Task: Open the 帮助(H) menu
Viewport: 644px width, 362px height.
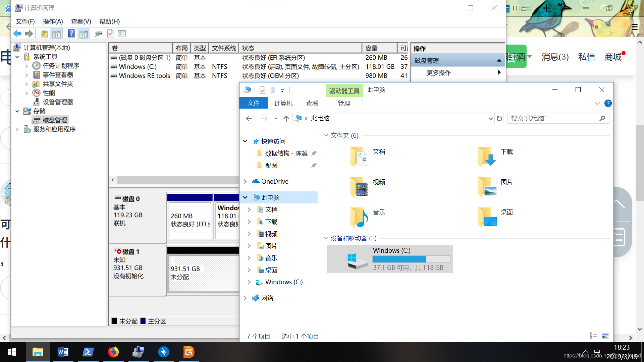Action: coord(109,21)
